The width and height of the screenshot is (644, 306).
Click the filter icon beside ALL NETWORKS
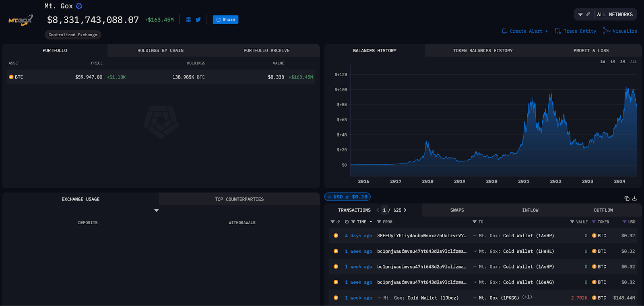tap(580, 14)
